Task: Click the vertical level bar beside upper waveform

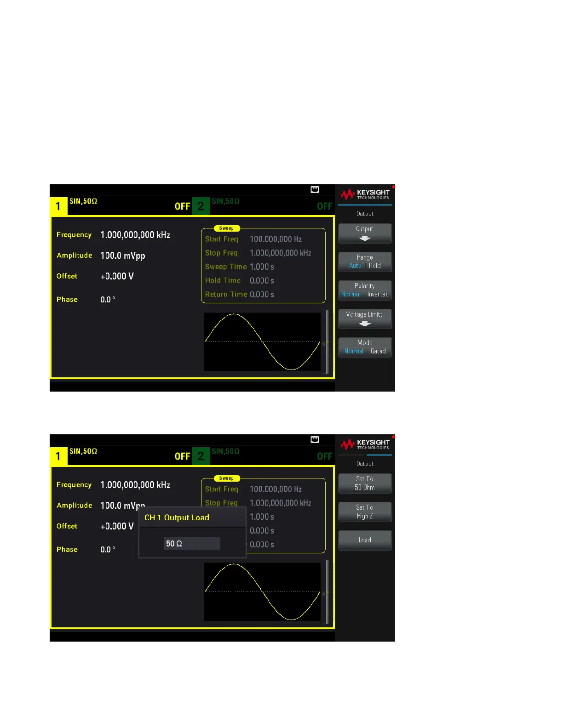Action: (x=326, y=342)
